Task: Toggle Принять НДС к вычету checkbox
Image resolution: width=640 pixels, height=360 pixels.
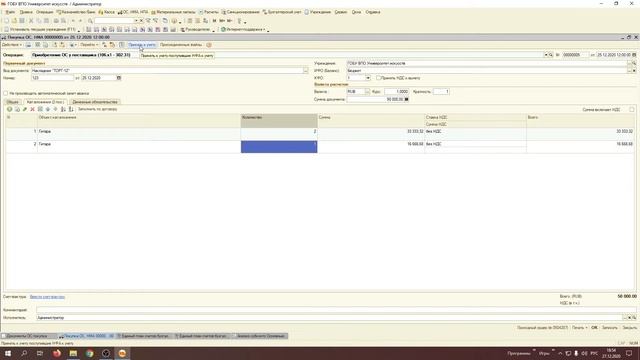Action: click(x=378, y=78)
